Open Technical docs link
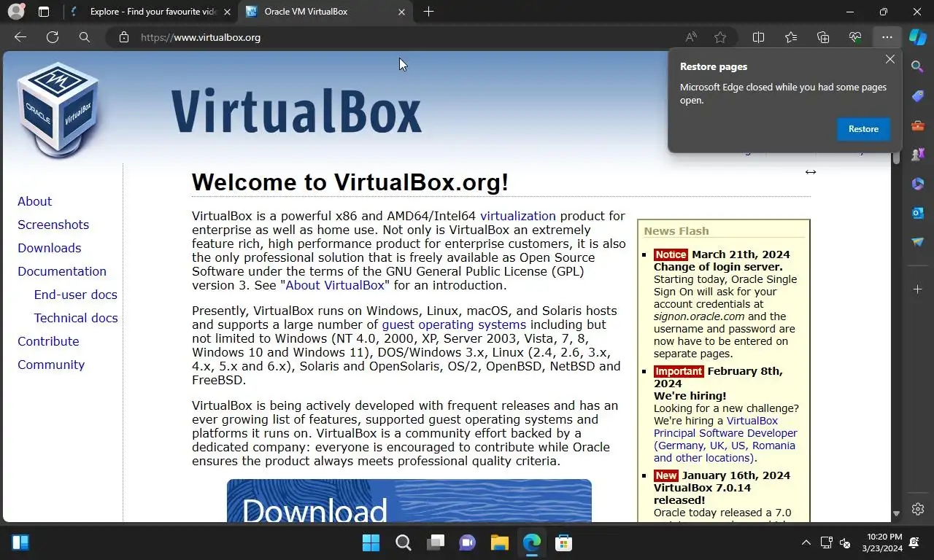Image resolution: width=934 pixels, height=560 pixels. (x=75, y=318)
